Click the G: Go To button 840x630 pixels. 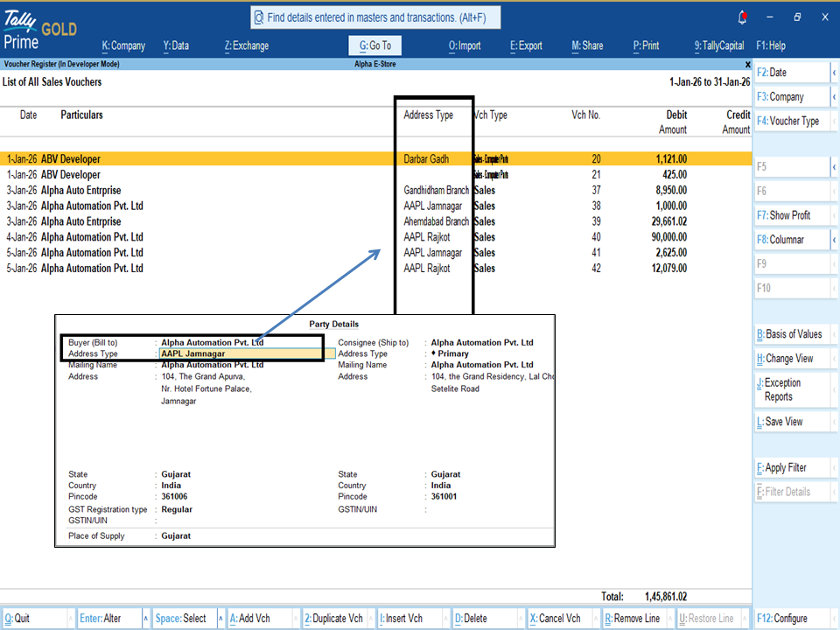[x=375, y=45]
